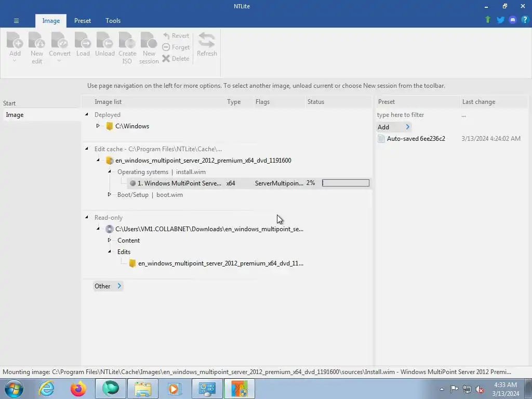Select en_windows_multipoint_server_2012_premium_x64_dvd_1191600 cache folder
This screenshot has height=399, width=532.
pyautogui.click(x=198, y=161)
